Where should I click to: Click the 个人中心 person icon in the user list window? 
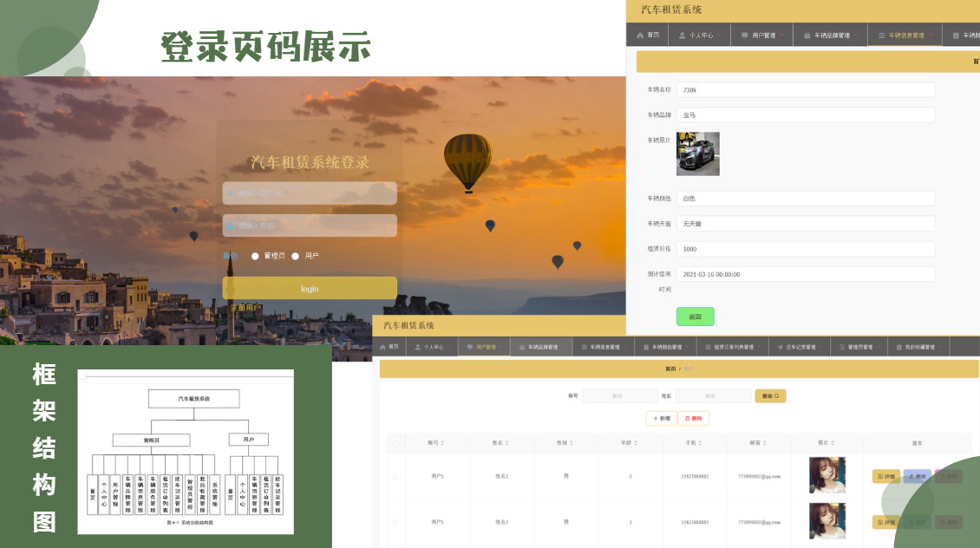417,347
